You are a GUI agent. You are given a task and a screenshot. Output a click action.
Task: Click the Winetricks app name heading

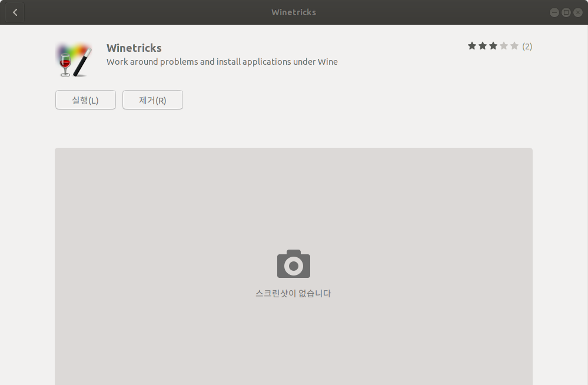(x=134, y=48)
